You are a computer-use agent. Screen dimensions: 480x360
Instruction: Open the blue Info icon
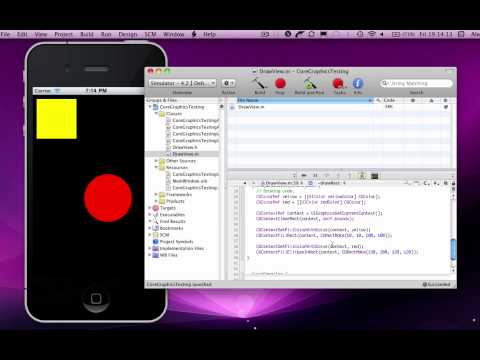point(358,83)
